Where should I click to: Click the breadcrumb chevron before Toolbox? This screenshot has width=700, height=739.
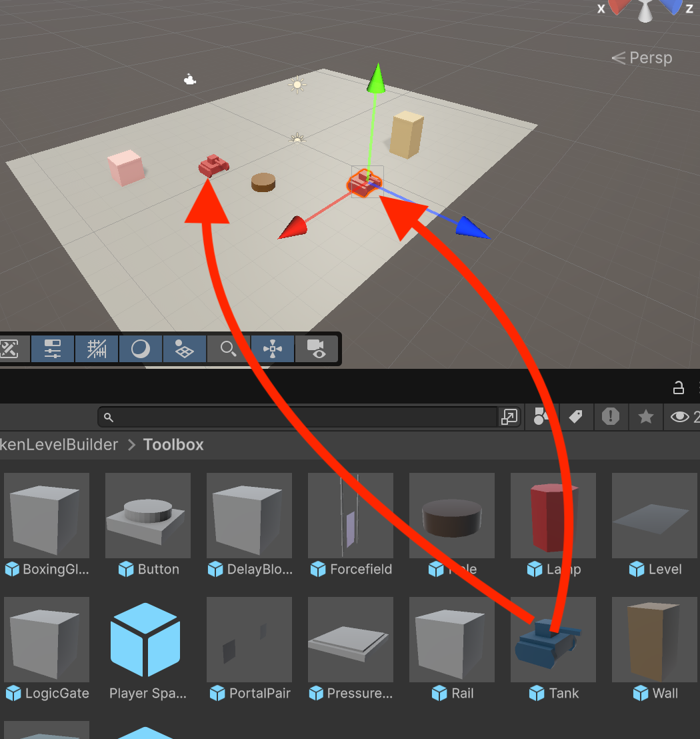click(x=131, y=445)
